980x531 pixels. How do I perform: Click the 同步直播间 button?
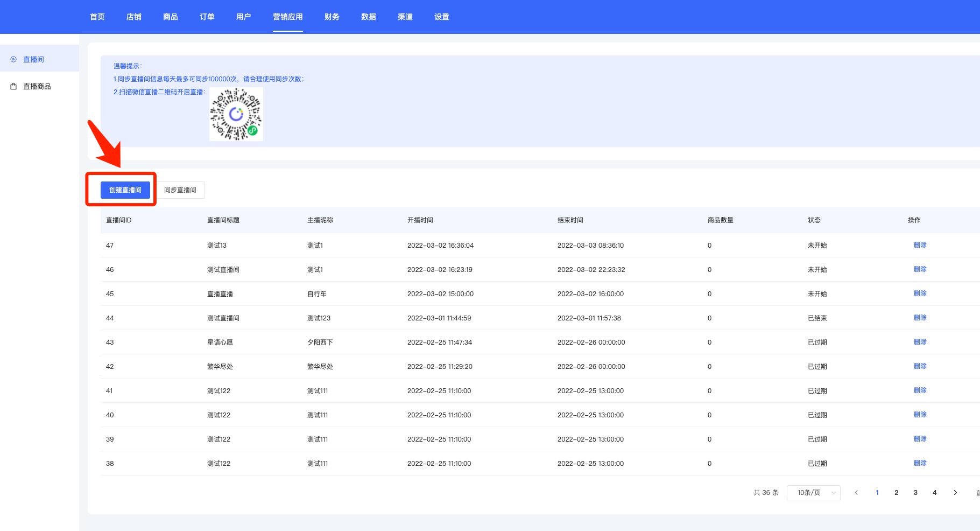[180, 190]
